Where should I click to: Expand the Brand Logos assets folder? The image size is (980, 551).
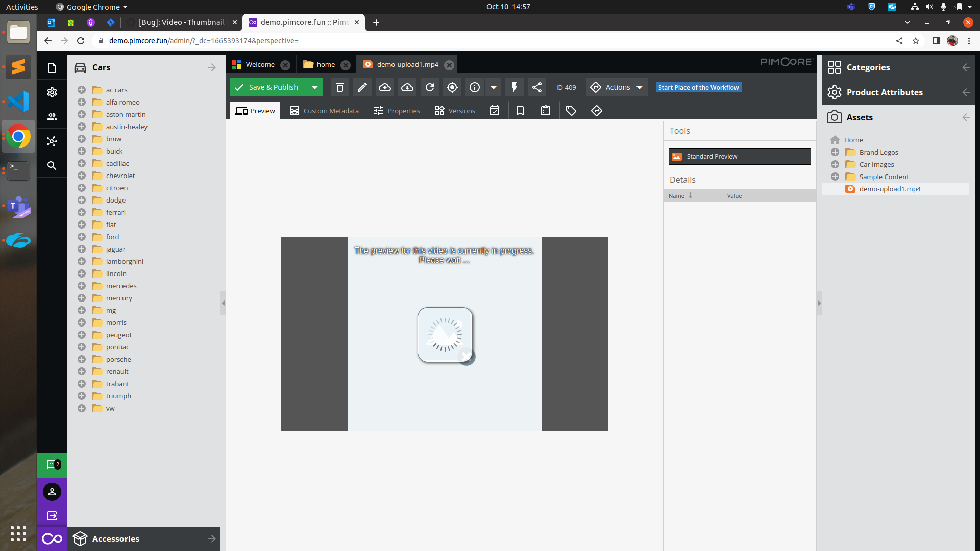[835, 152]
